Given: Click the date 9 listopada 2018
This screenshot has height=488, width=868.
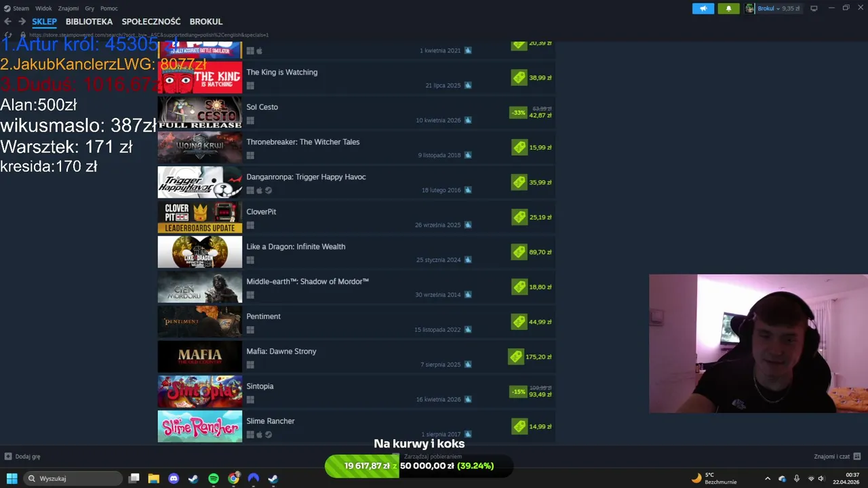Looking at the screenshot, I should [x=439, y=155].
